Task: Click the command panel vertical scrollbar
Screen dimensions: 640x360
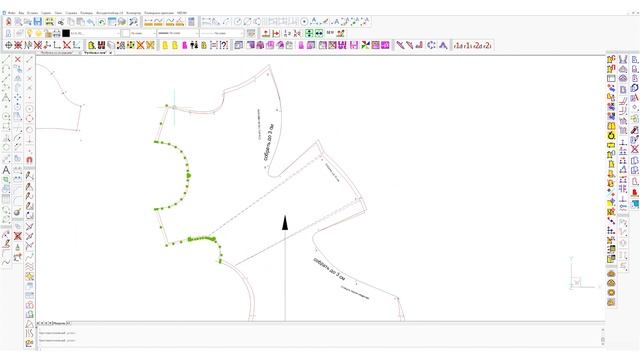Action: click(x=602, y=336)
